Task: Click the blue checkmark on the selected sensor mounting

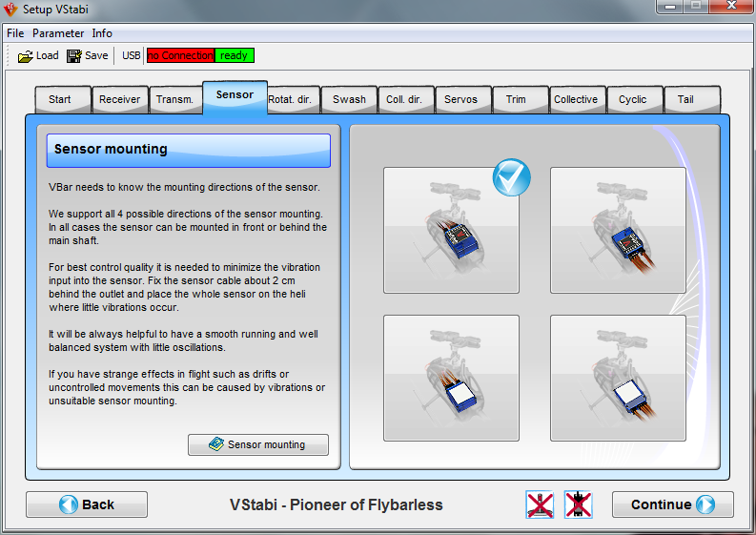Action: [512, 177]
